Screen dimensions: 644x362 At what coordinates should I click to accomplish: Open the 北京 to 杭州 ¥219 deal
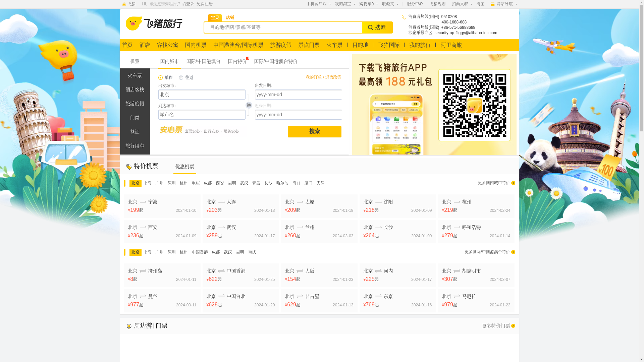coord(476,206)
